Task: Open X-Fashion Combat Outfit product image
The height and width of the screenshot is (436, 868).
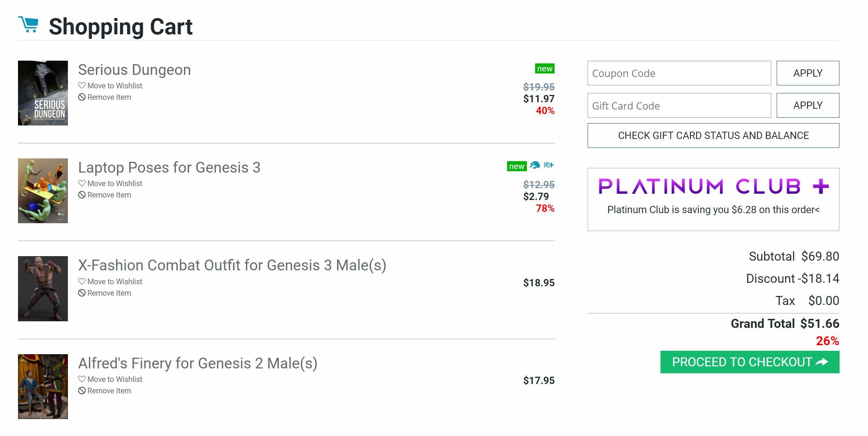Action: click(x=43, y=288)
